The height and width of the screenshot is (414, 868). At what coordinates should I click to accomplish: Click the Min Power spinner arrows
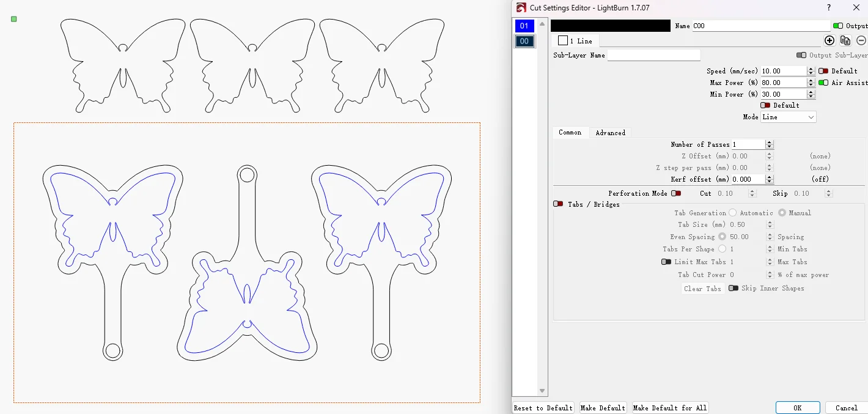pos(811,94)
